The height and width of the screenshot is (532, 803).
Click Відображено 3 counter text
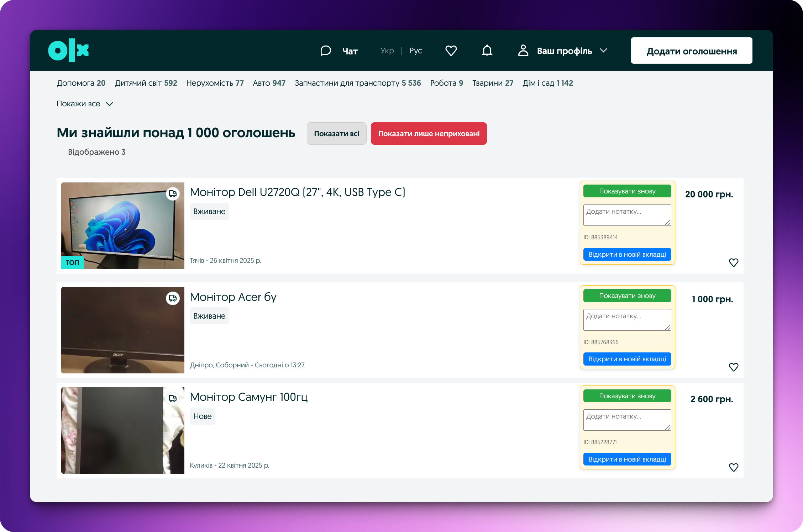pos(97,152)
